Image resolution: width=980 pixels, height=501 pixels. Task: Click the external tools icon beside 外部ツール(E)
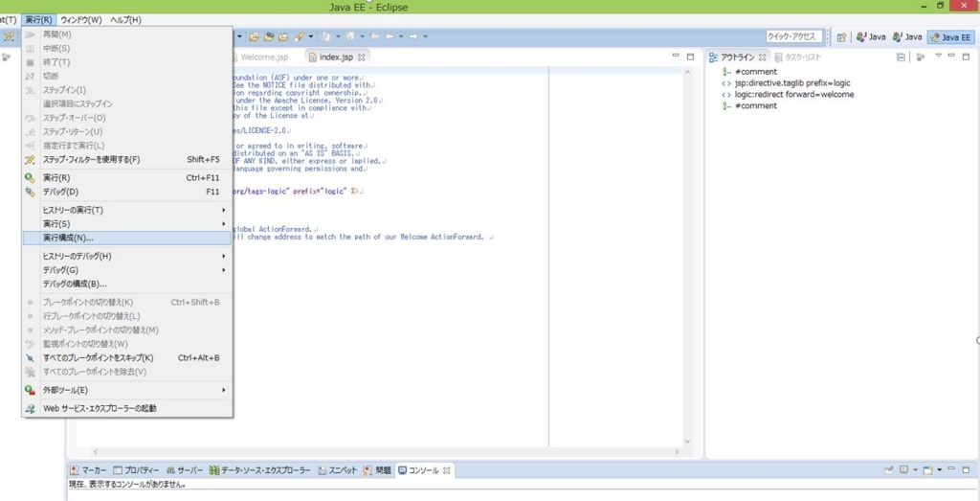tap(30, 390)
